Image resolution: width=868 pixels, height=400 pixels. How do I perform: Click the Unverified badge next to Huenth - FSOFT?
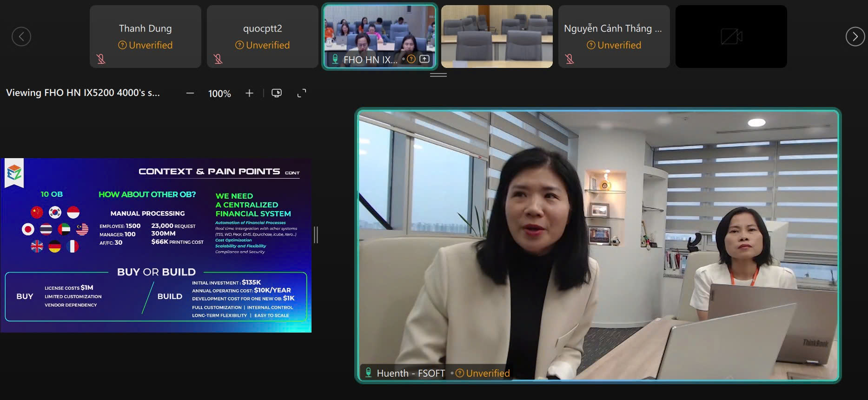coord(483,373)
